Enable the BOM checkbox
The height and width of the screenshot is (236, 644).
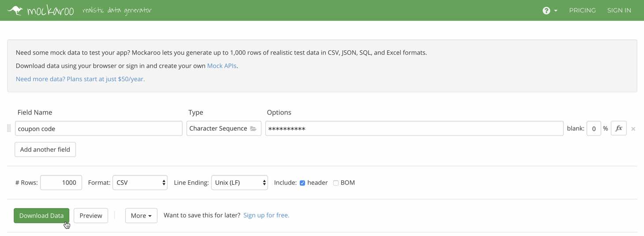(336, 183)
